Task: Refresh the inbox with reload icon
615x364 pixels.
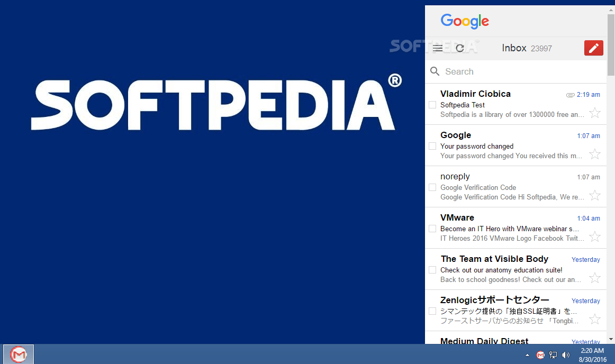Action: (460, 48)
